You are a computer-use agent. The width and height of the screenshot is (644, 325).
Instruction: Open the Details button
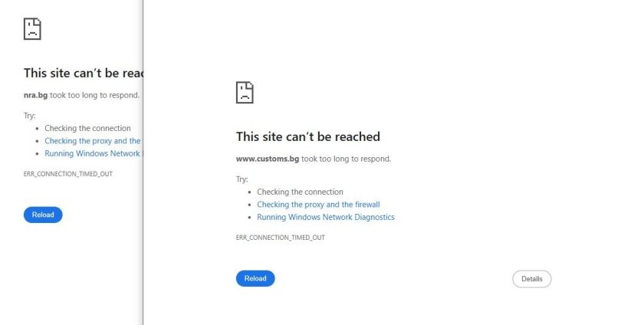(531, 279)
